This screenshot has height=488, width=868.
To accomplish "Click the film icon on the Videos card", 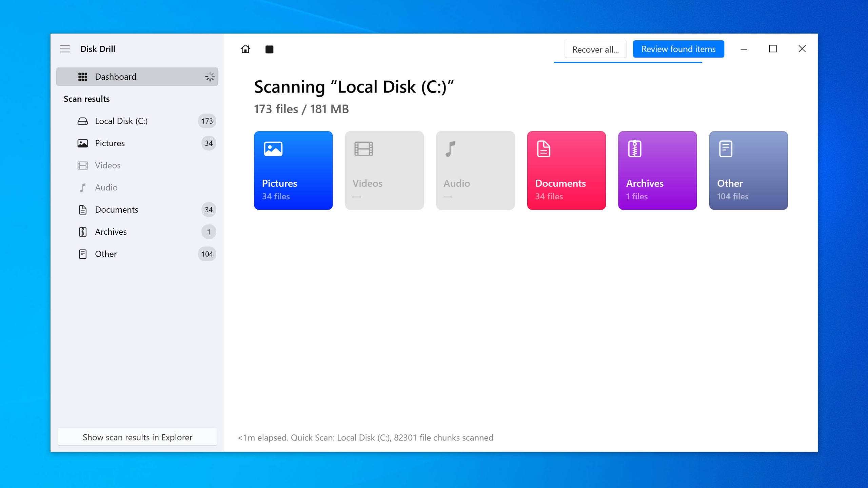I will point(363,149).
